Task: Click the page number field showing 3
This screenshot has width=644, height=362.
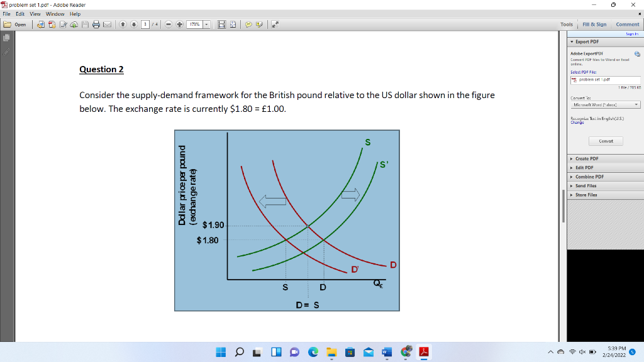Action: pos(145,25)
